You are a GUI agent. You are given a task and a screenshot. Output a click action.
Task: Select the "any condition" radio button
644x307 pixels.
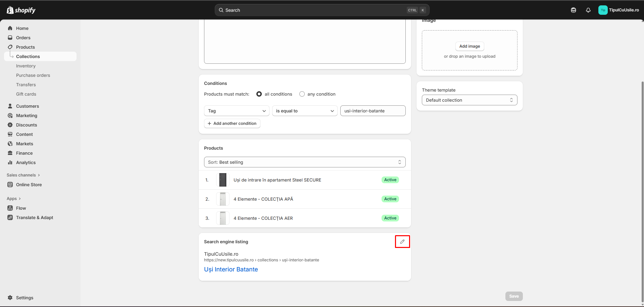[x=302, y=94]
